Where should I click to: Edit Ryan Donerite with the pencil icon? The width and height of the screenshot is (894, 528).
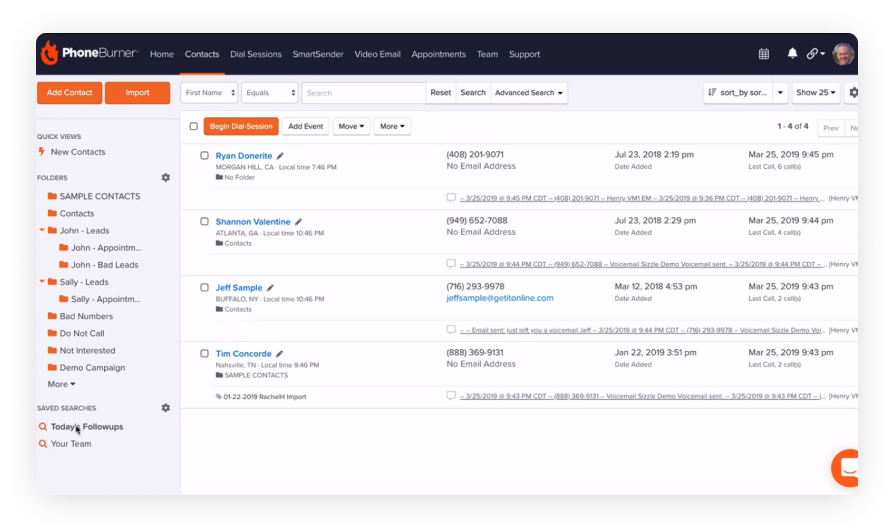click(280, 156)
